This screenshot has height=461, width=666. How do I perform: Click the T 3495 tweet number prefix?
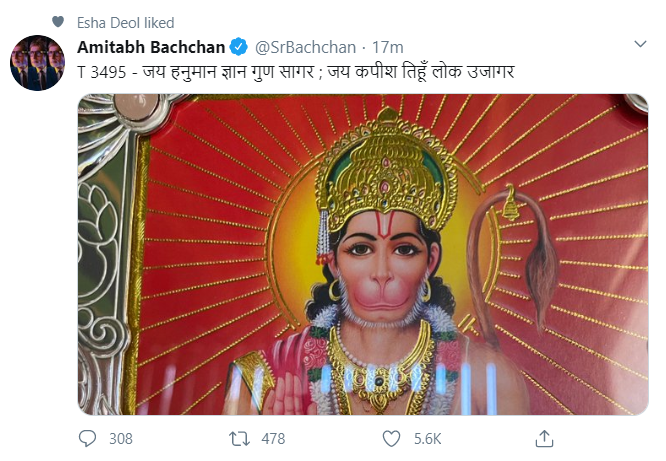click(103, 72)
